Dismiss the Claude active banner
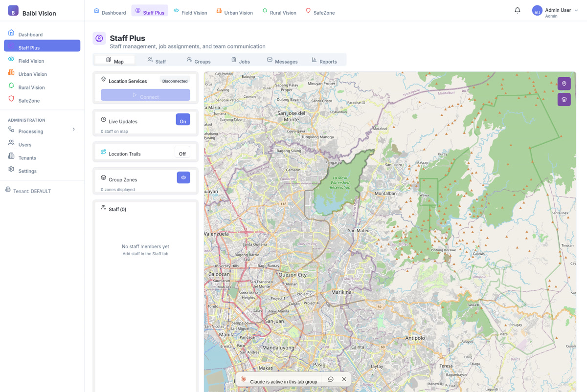Image resolution: width=587 pixels, height=392 pixels. tap(344, 379)
